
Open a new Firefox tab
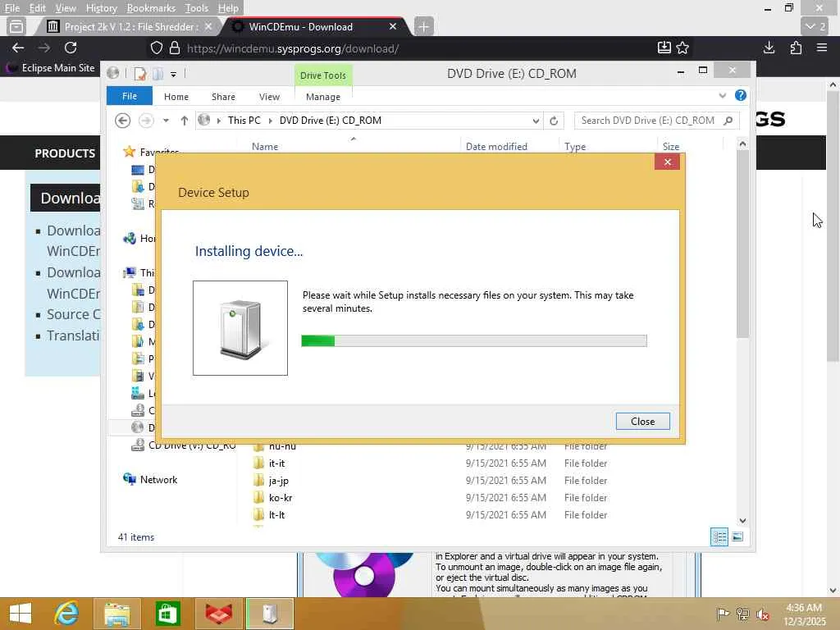(x=423, y=26)
